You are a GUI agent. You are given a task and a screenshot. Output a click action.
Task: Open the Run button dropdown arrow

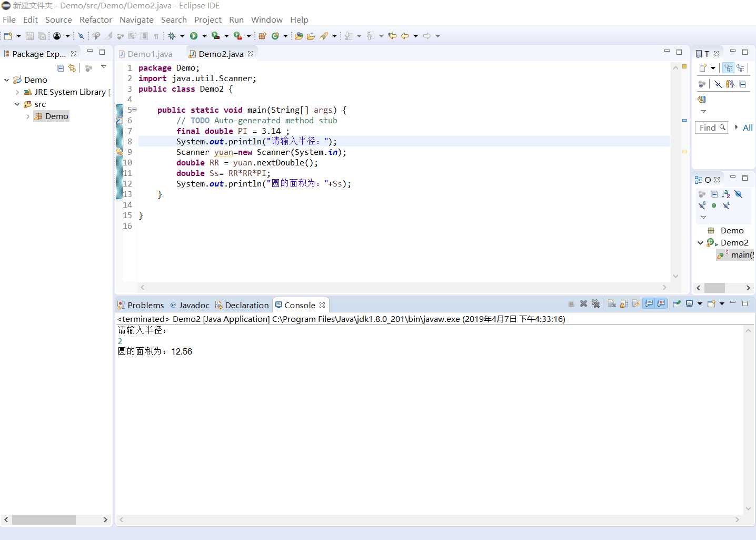tap(204, 36)
